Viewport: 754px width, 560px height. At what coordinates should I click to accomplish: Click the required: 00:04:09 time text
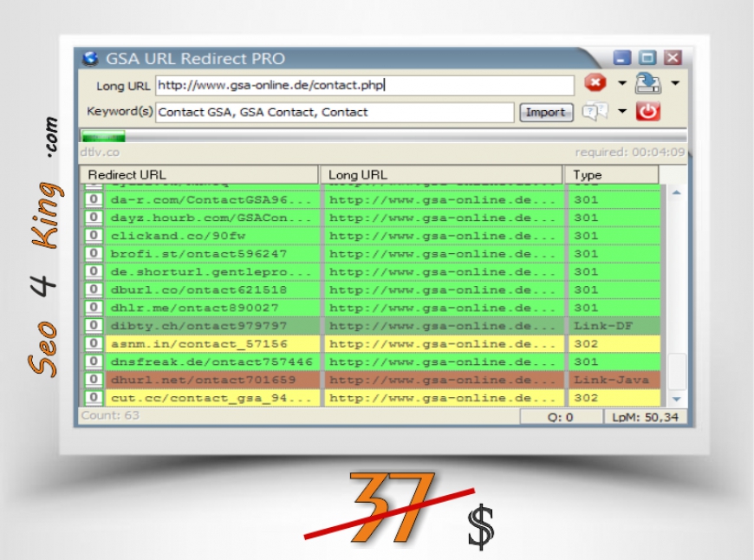(629, 153)
